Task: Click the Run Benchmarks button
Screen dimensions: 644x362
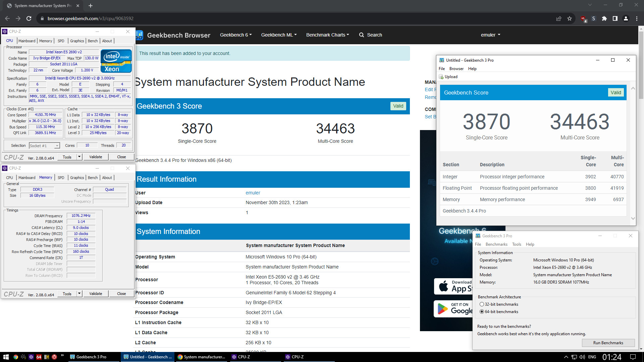Action: (608, 343)
